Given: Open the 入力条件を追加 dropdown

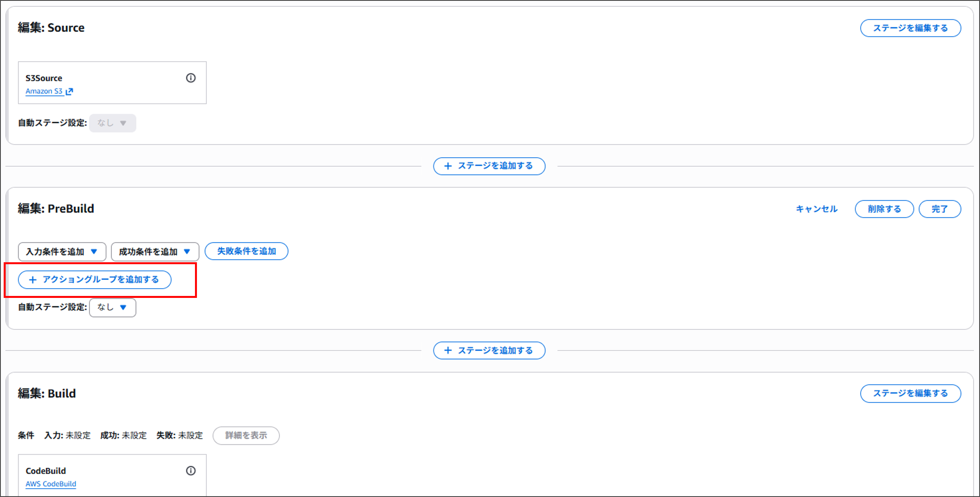Looking at the screenshot, I should pyautogui.click(x=62, y=251).
